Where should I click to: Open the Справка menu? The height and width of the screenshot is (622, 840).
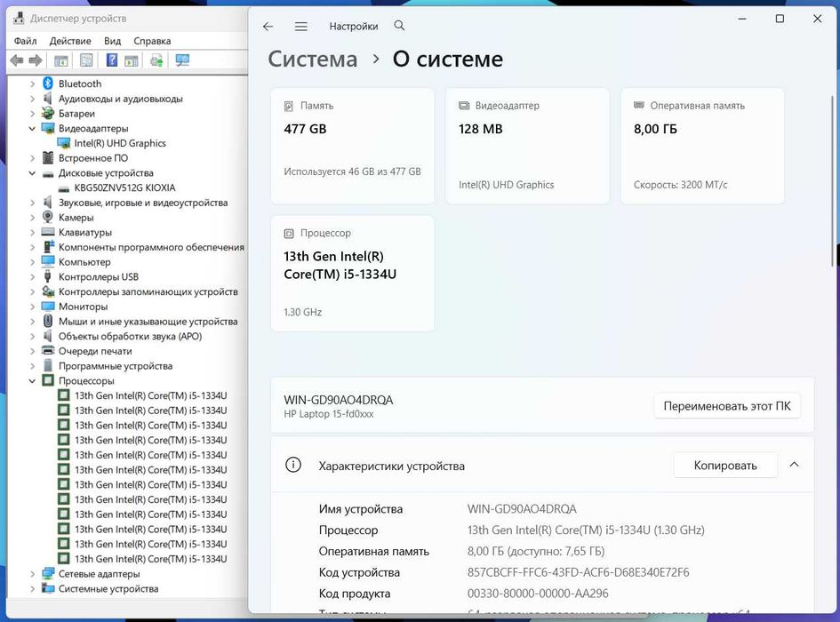(152, 41)
